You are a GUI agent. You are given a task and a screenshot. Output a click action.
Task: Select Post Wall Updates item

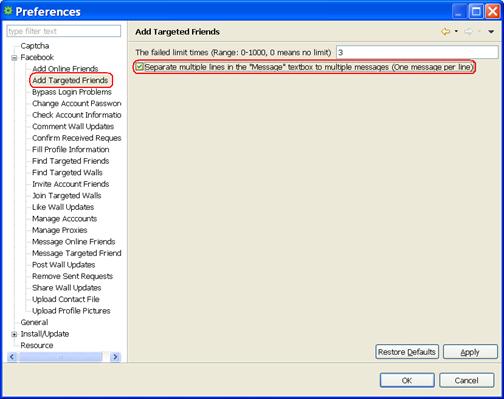tap(64, 265)
